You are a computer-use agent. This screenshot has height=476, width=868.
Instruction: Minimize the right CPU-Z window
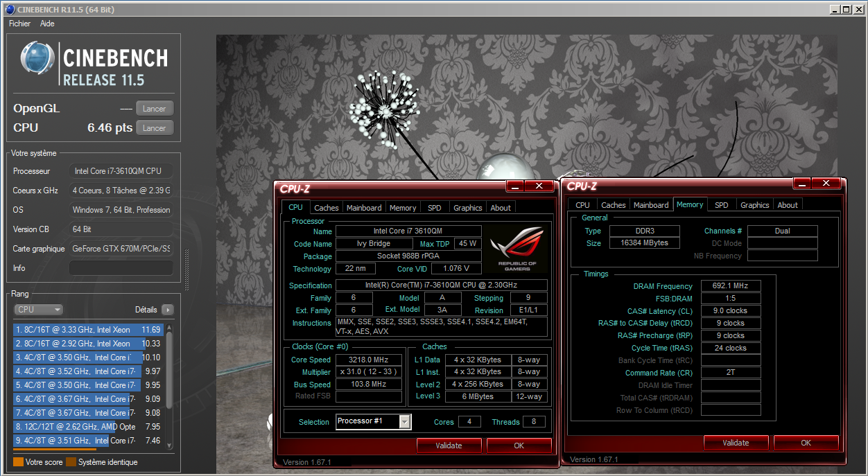click(801, 184)
